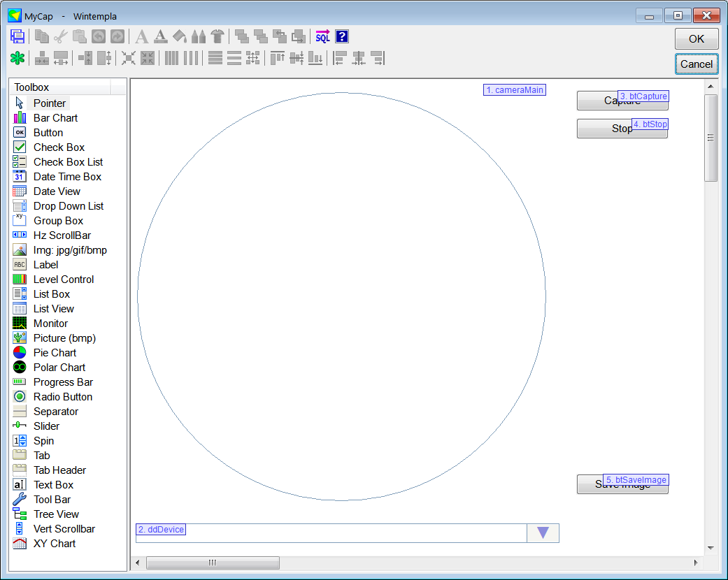This screenshot has height=580, width=728.
Task: Open the help question mark icon
Action: point(342,36)
